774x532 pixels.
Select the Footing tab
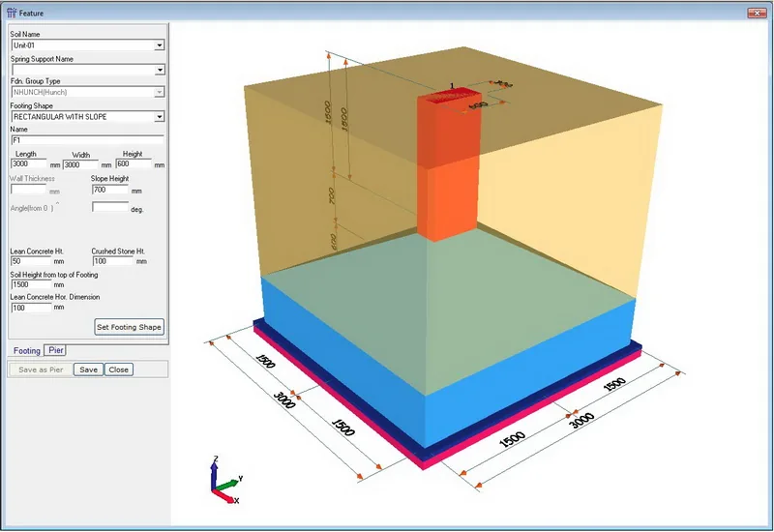(x=27, y=350)
